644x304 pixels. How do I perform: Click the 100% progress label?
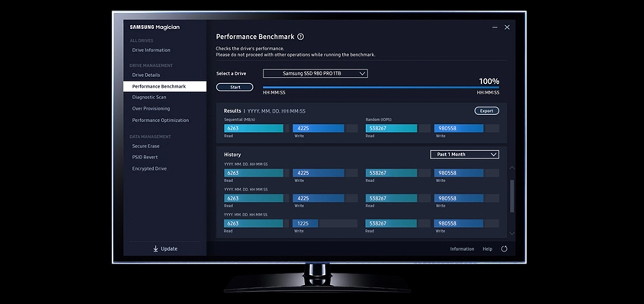pos(489,81)
